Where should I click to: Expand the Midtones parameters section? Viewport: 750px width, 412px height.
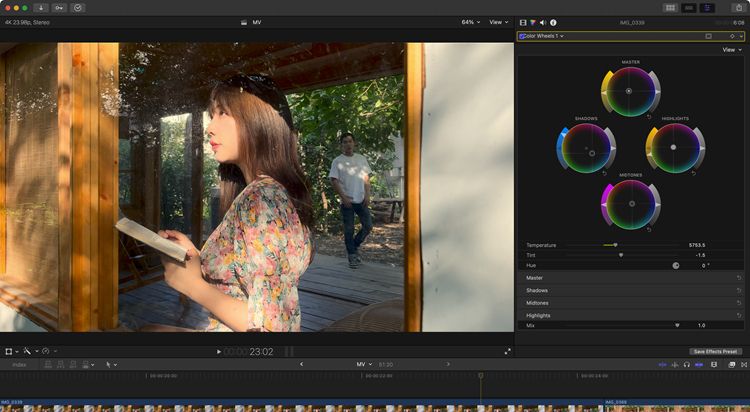[x=537, y=303]
